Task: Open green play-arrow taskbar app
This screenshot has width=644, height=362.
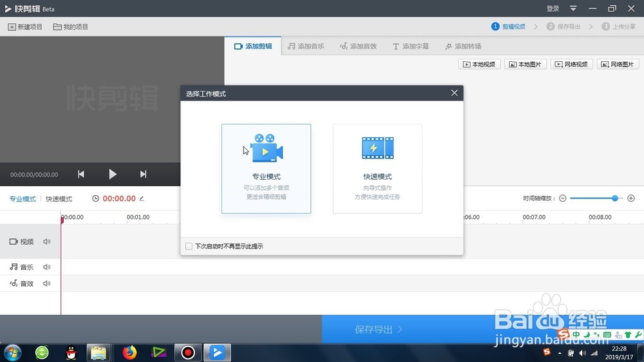Action: coord(158,352)
